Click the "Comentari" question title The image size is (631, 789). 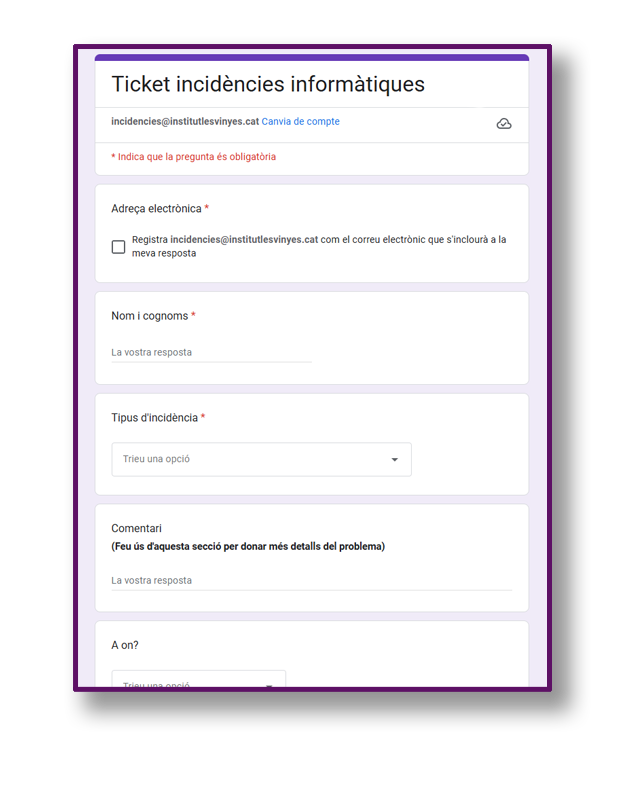136,528
